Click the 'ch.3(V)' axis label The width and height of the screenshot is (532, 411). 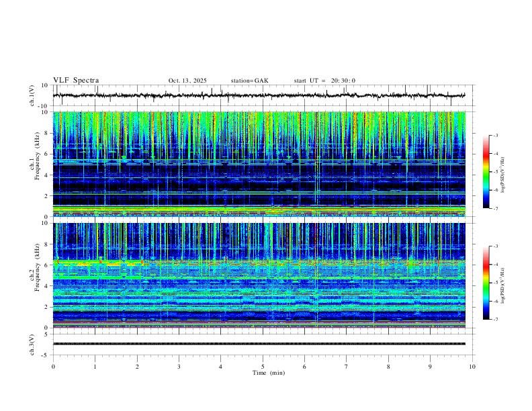click(x=32, y=345)
